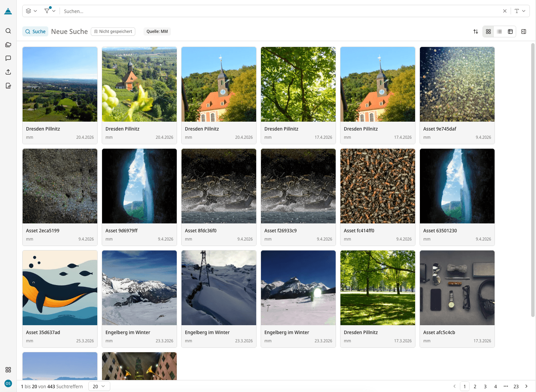Select page 1 in pagination
Screen dimensions: 536x392
[465, 386]
